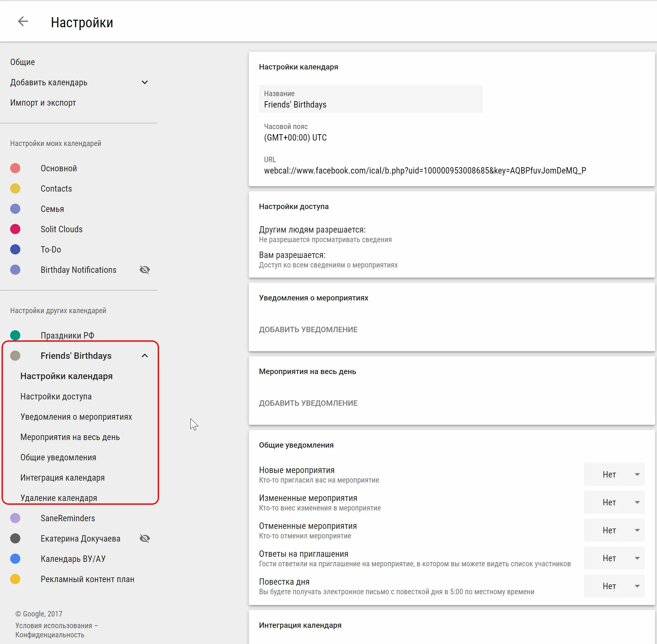
Task: Click the back arrow next to Настройки
Action: (23, 22)
